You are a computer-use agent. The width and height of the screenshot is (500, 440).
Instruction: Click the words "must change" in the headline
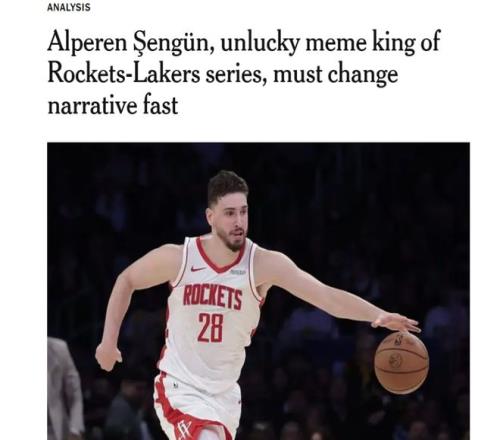coord(335,75)
